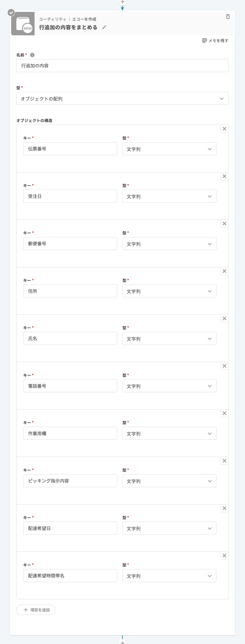245x644 pixels.
Task: Open type dropdown for ピッキング指示内容 row
Action: point(169,481)
